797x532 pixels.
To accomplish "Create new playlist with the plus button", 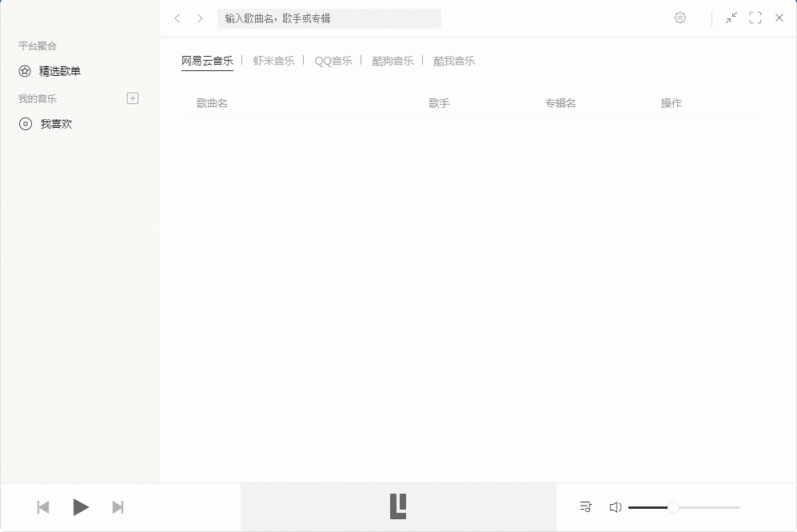I will pyautogui.click(x=132, y=97).
